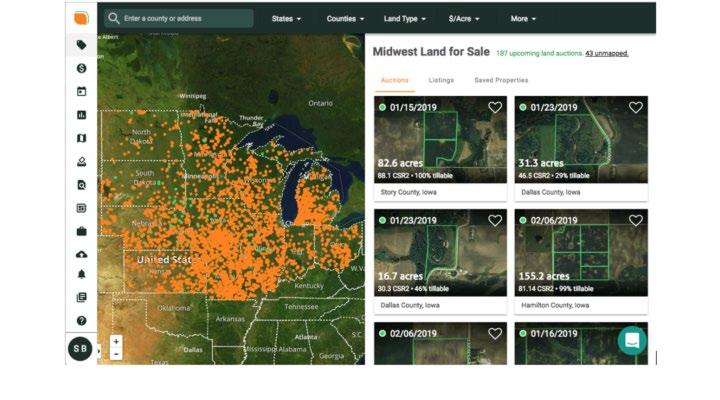Click 81.14 CSR2 99% tillable text
This screenshot has width=720, height=400.
(556, 288)
